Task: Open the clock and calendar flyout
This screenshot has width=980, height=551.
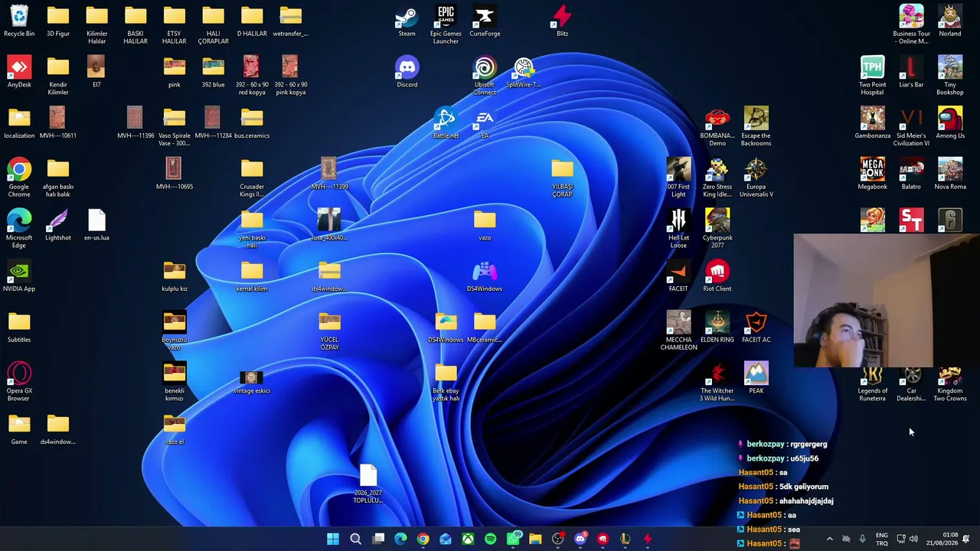Action: tap(941, 540)
